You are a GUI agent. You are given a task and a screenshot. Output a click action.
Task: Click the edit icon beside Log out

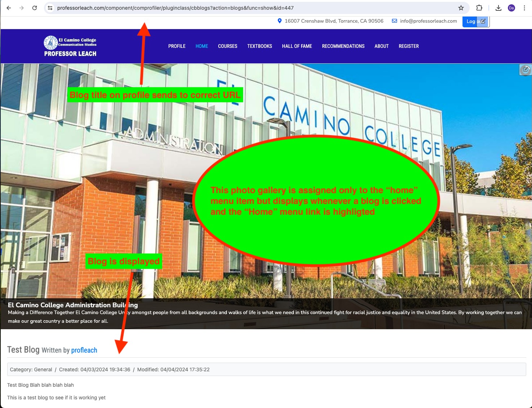(483, 21)
